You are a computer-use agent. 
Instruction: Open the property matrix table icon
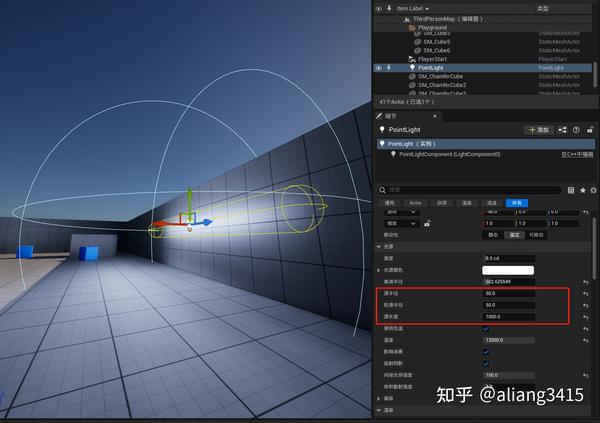[571, 190]
